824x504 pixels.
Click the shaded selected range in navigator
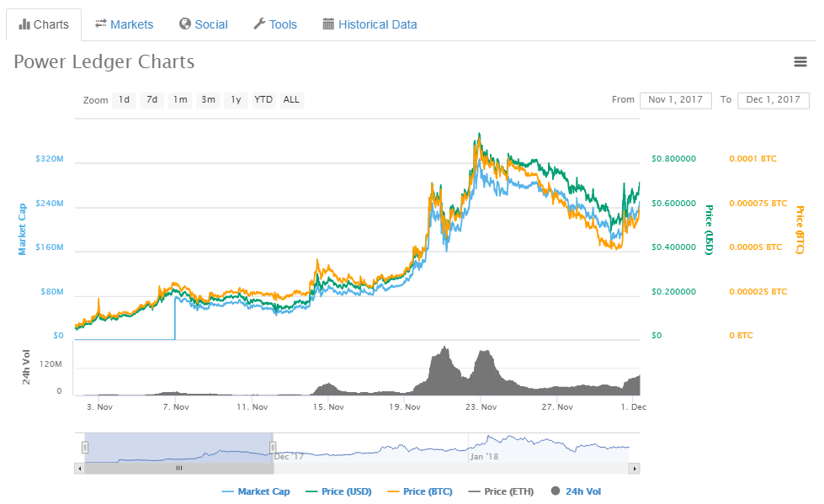coord(178,448)
